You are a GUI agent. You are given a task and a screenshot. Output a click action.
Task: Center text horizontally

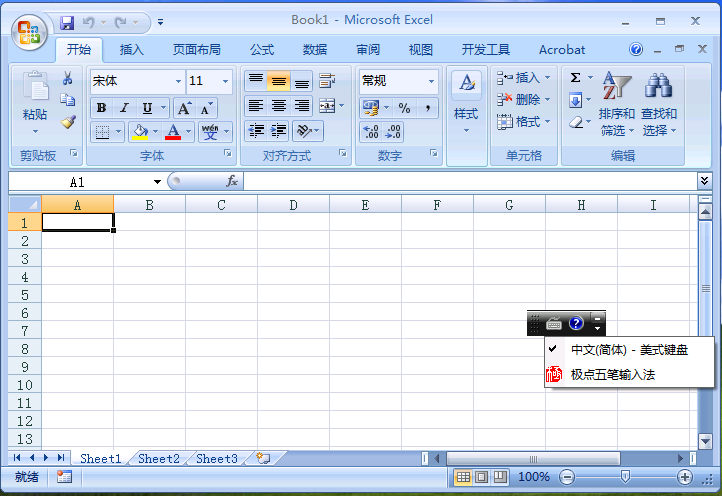(x=278, y=106)
